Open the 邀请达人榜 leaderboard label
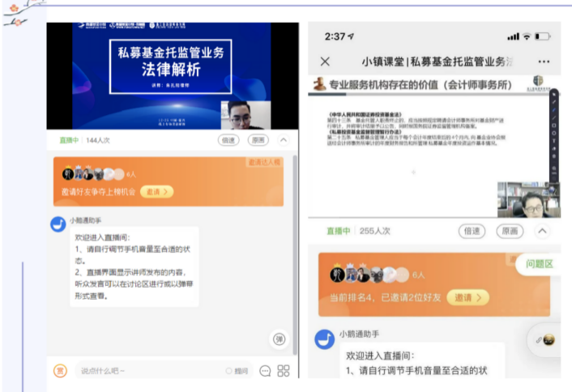The height and width of the screenshot is (392, 572). pyautogui.click(x=264, y=162)
